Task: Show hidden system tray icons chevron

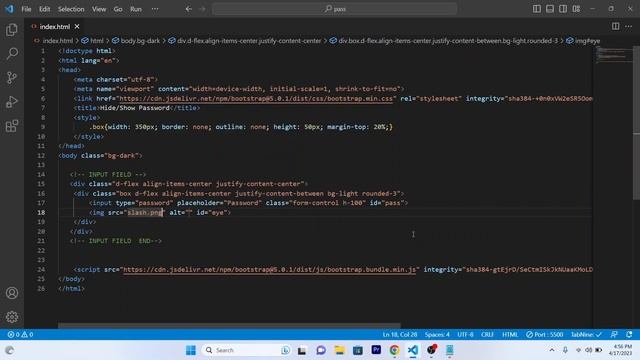Action: pos(551,350)
